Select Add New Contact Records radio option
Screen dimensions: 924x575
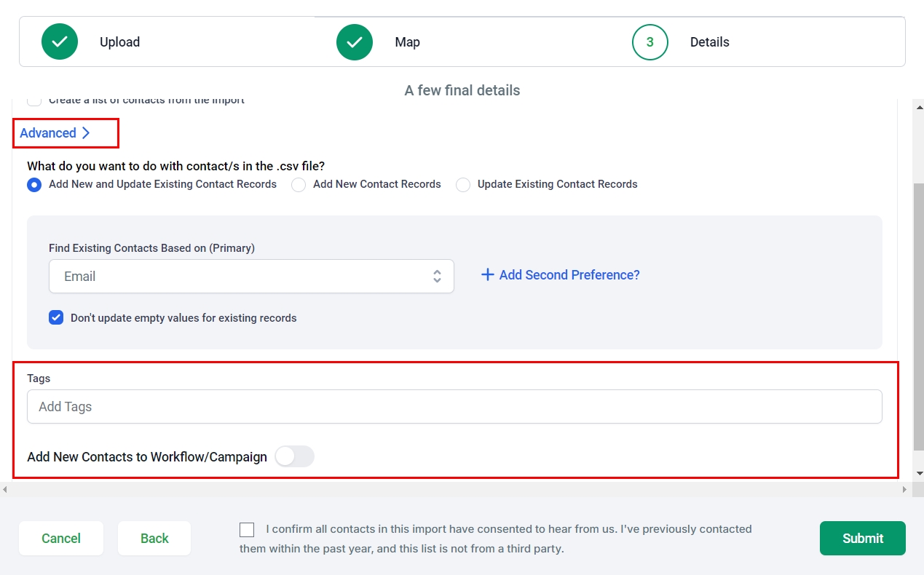tap(299, 185)
